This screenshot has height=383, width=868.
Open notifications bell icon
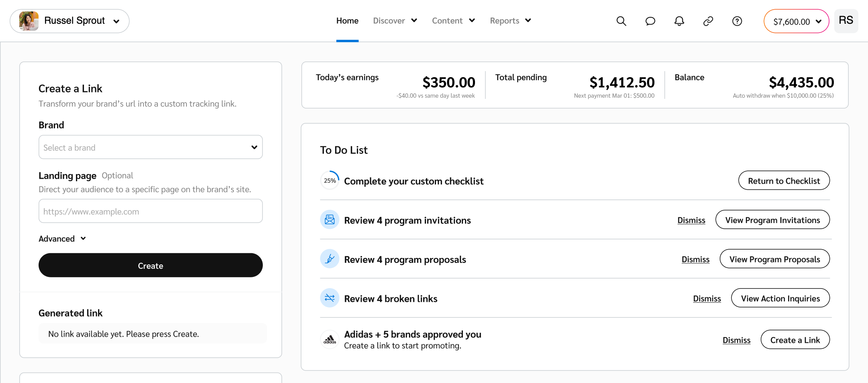(x=679, y=21)
